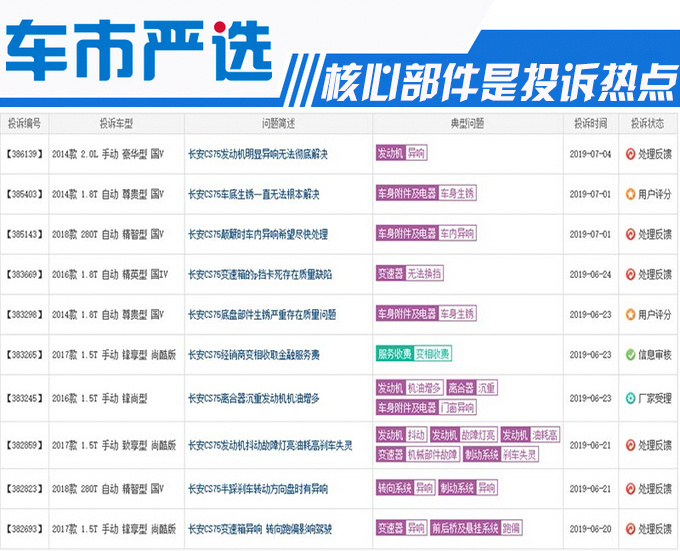Click the 投诉车型 column header
This screenshot has width=680, height=551.
click(116, 124)
